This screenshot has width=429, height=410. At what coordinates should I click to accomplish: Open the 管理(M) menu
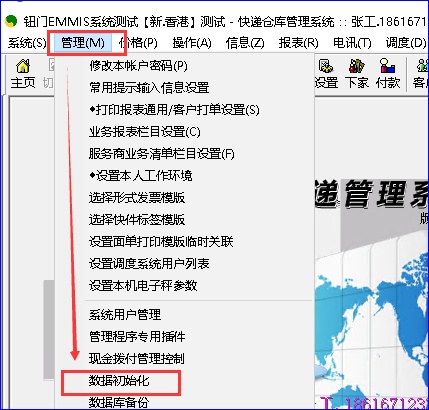(83, 43)
